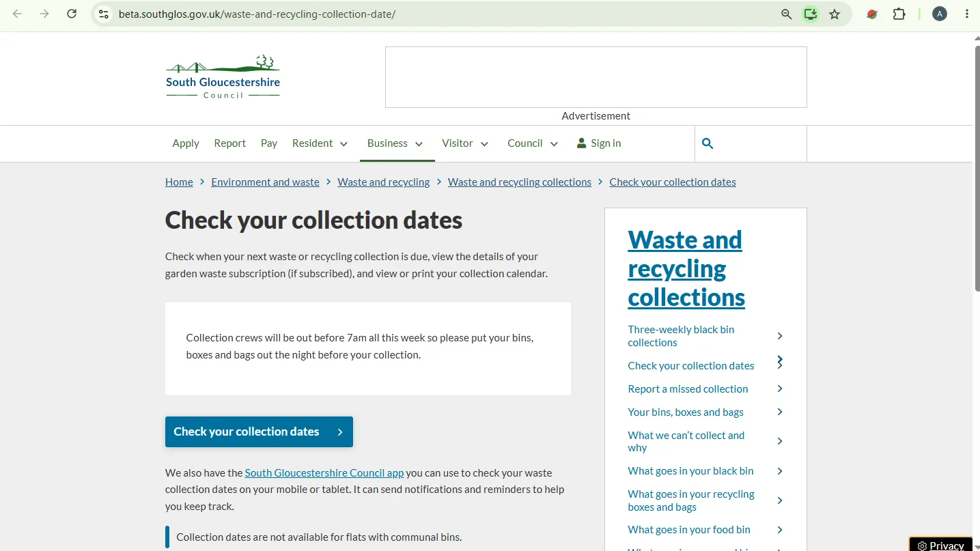
Task: Click arrow next to Your bins, boxes and bags
Action: coord(780,412)
